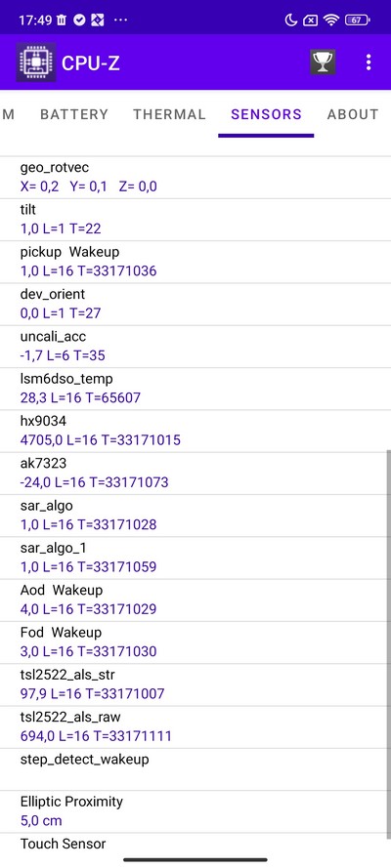Screen dimensions: 391x868
Task: Tap the Wi-Fi status bar icon
Action: tap(331, 21)
